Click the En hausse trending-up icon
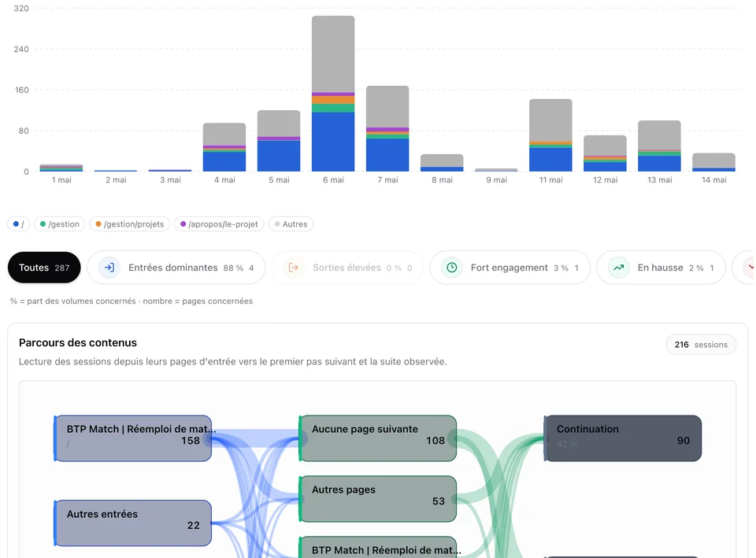This screenshot has width=756, height=558. pyautogui.click(x=619, y=268)
